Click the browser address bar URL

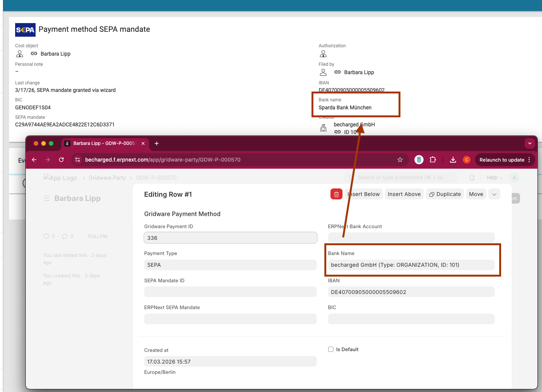tap(163, 160)
